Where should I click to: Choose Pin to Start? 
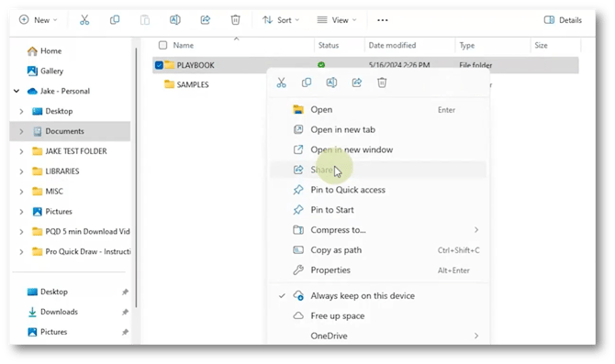378,210
